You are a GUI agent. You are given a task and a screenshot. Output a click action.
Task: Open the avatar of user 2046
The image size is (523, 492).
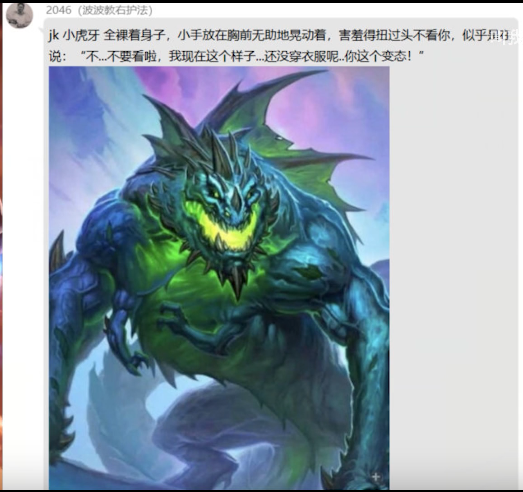coord(19,15)
